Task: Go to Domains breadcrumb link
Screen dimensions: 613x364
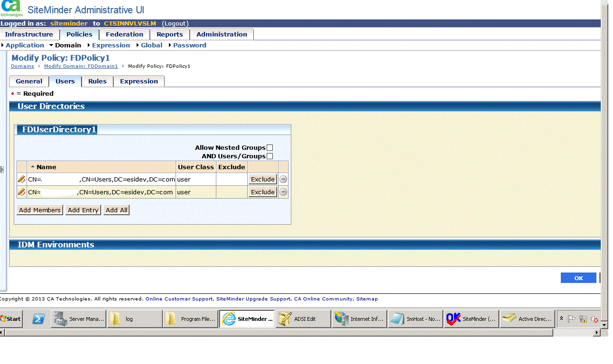Action: (x=22, y=66)
